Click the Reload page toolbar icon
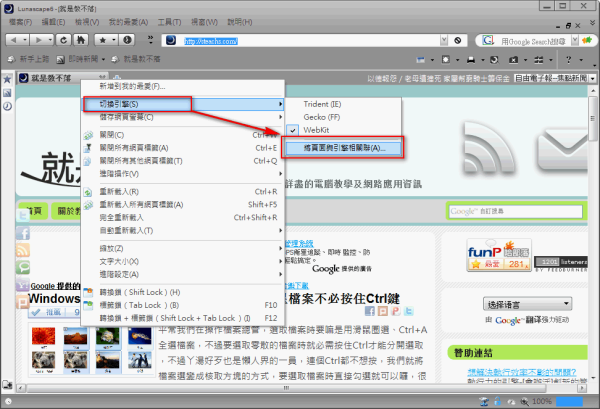 [64, 40]
